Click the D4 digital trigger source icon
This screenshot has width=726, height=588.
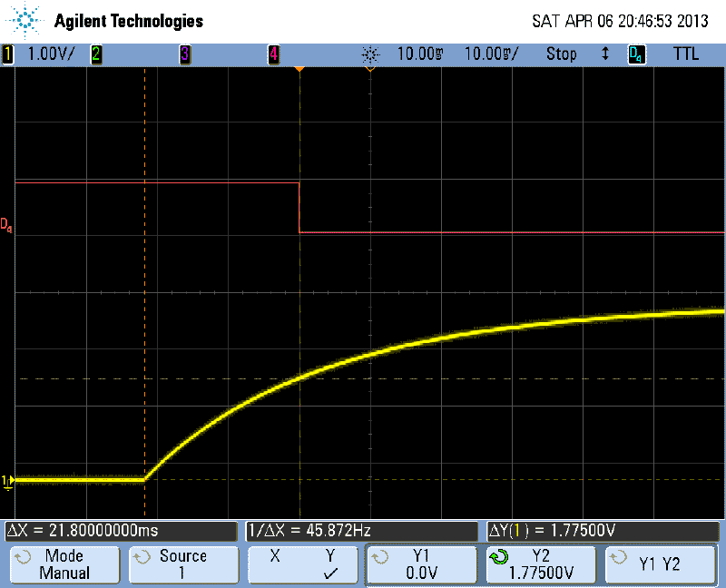click(x=637, y=54)
